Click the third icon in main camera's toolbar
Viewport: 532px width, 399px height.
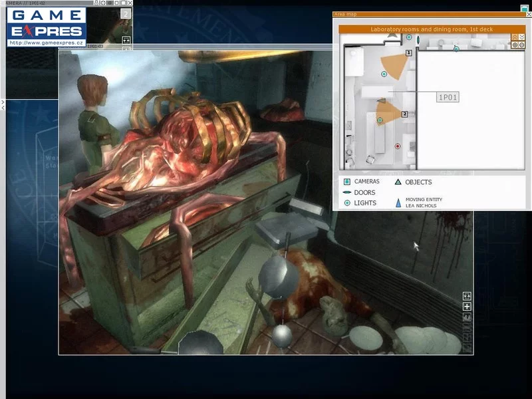pos(467,317)
